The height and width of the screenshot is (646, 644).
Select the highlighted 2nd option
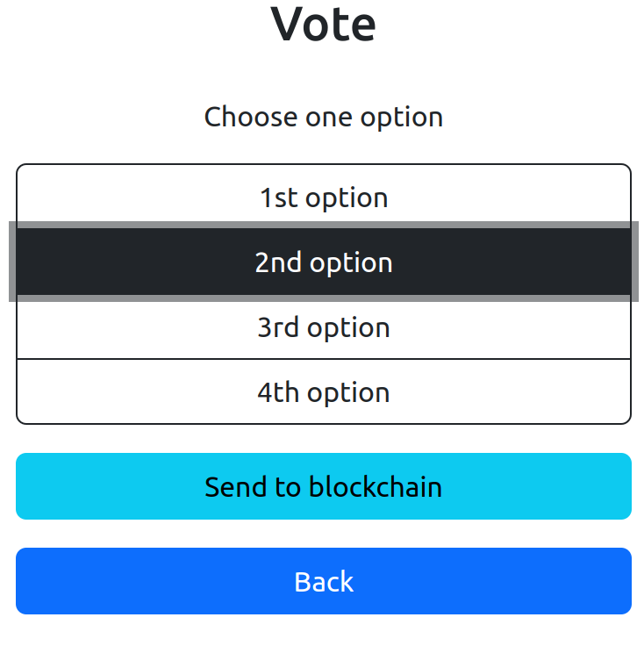click(x=323, y=262)
